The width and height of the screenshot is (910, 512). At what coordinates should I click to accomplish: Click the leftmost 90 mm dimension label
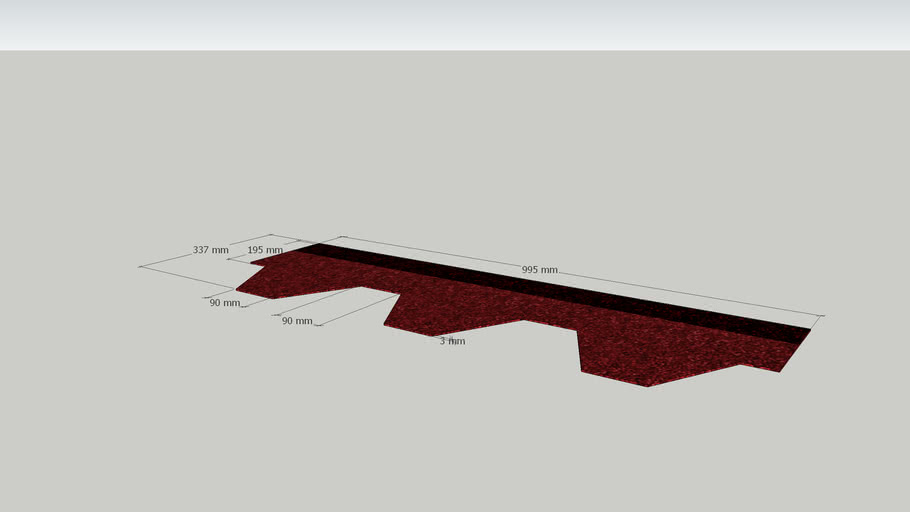[x=224, y=303]
